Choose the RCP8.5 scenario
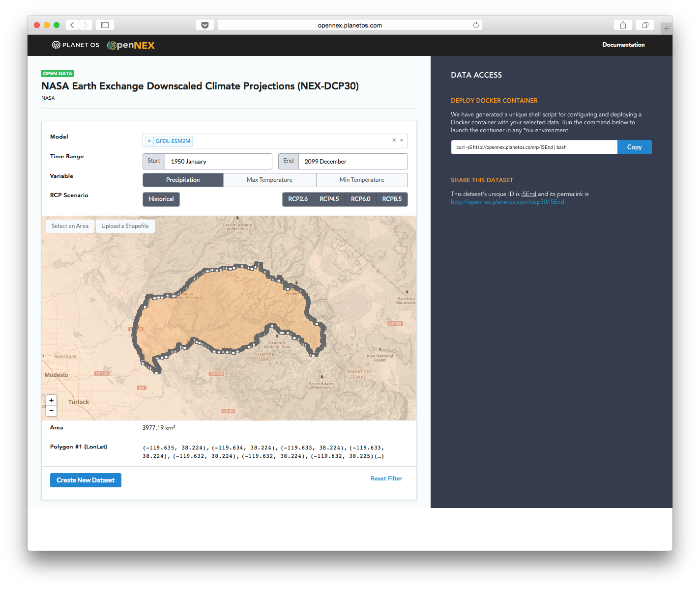 click(392, 199)
